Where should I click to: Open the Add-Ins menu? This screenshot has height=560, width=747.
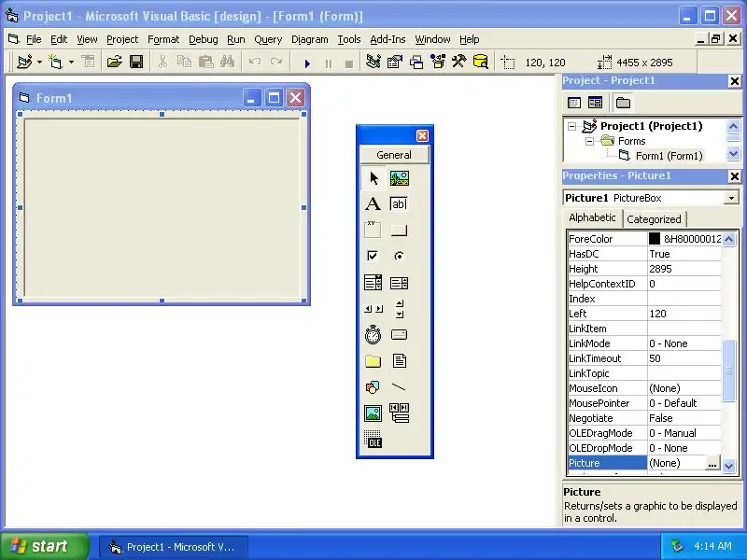(x=388, y=39)
